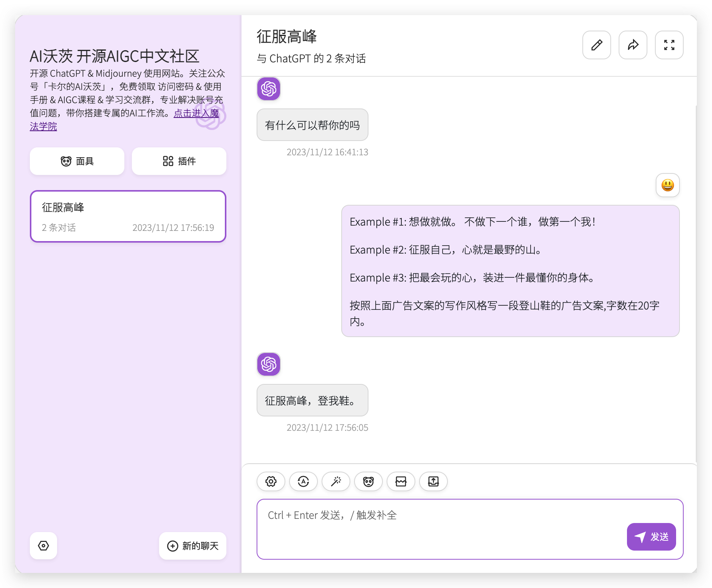712x588 pixels.
Task: Send the message with 发送 button
Action: click(x=651, y=537)
